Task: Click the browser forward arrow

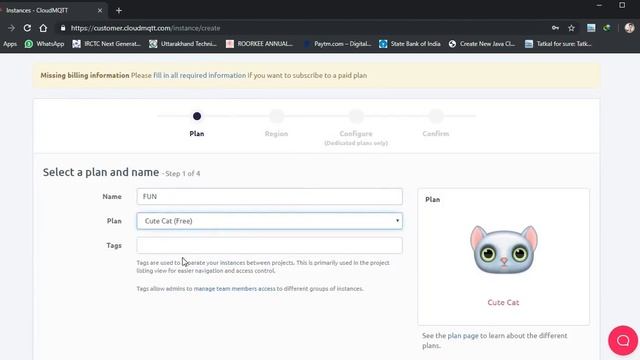Action: pyautogui.click(x=11, y=28)
